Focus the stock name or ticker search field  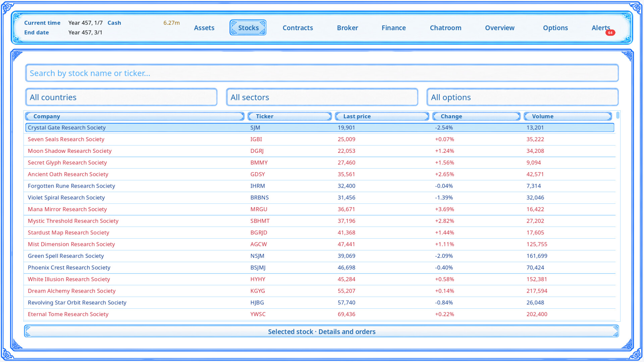pos(322,73)
